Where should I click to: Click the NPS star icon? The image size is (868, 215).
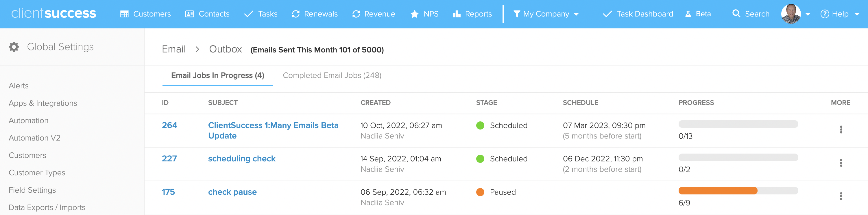tap(414, 14)
